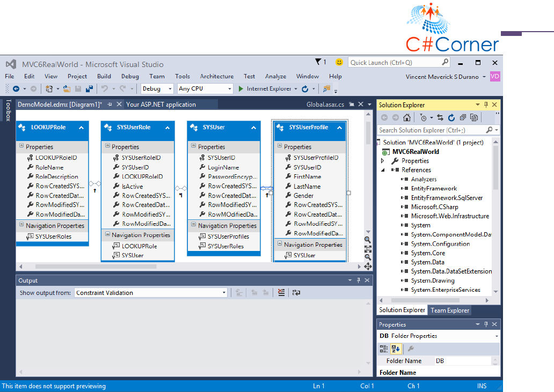Click the Undo toolbar icon

coord(105,89)
